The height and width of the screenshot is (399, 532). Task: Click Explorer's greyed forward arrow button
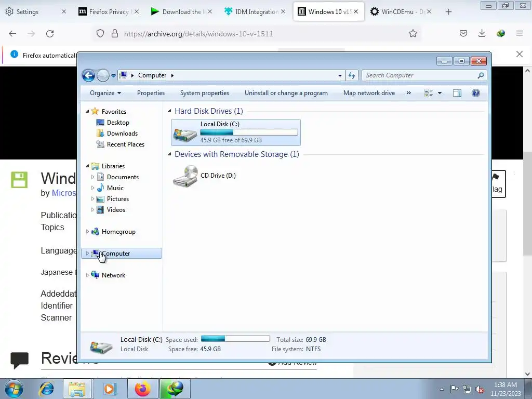103,75
